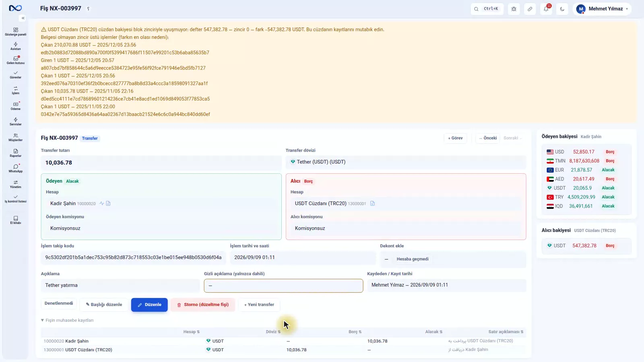This screenshot has width=644, height=362.
Task: Open Yönetim management section
Action: 15,184
